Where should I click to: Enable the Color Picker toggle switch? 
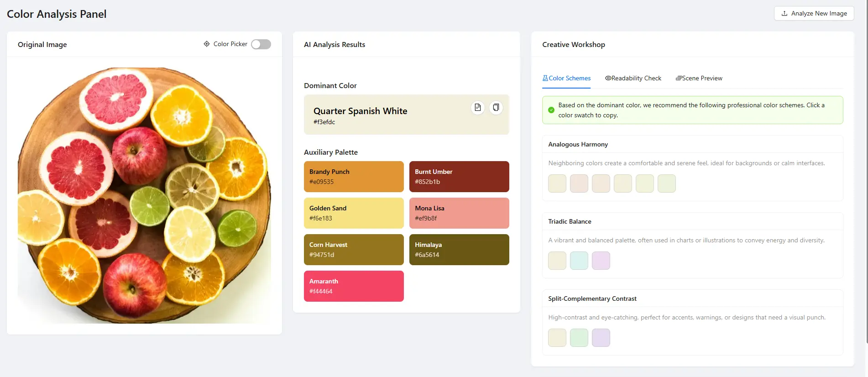pos(261,44)
